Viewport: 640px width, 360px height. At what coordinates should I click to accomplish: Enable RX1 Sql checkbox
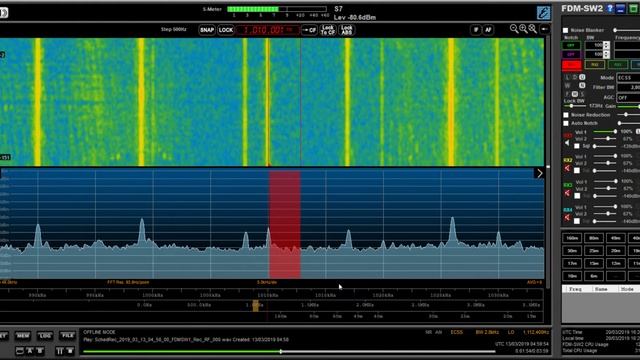577,146
